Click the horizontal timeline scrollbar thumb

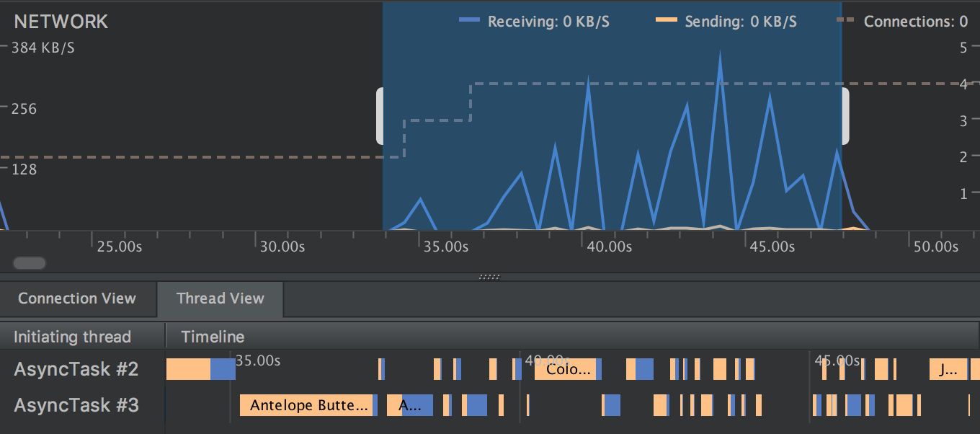tap(30, 263)
